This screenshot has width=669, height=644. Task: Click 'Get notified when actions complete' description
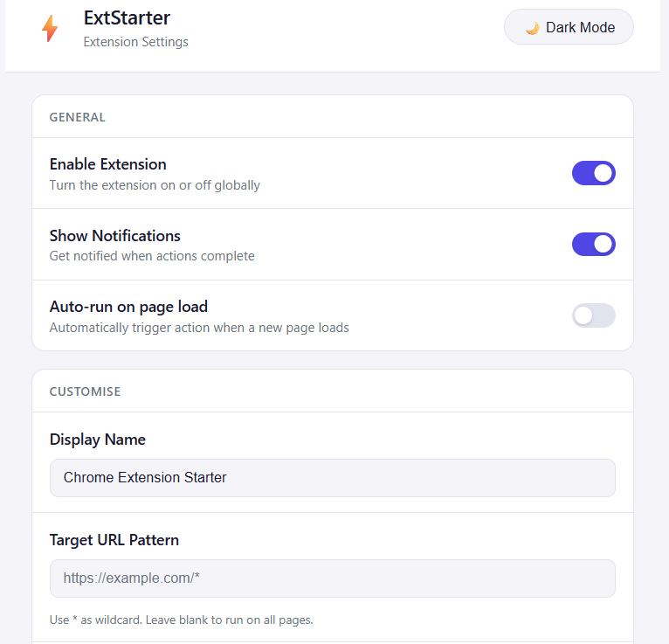[152, 256]
